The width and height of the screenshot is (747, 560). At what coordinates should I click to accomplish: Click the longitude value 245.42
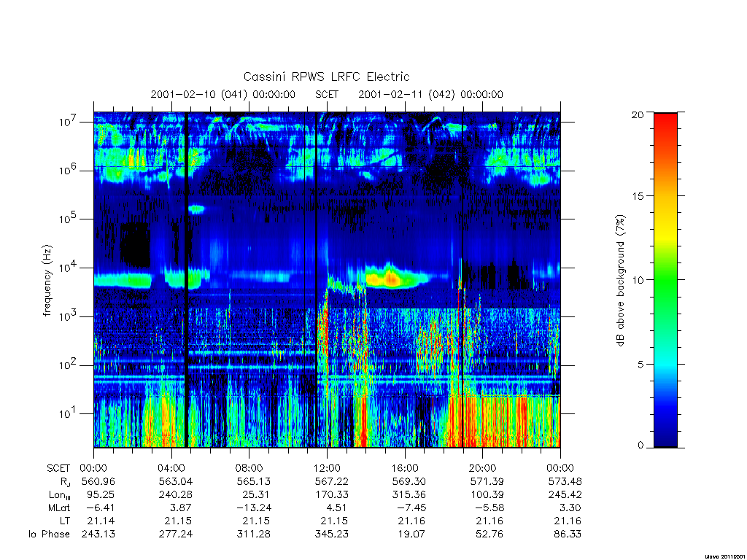[x=565, y=495]
